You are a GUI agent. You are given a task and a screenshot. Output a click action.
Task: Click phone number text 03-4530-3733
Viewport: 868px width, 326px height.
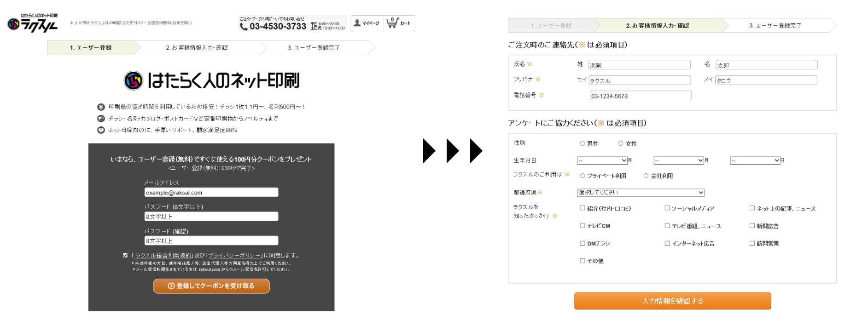pos(278,27)
